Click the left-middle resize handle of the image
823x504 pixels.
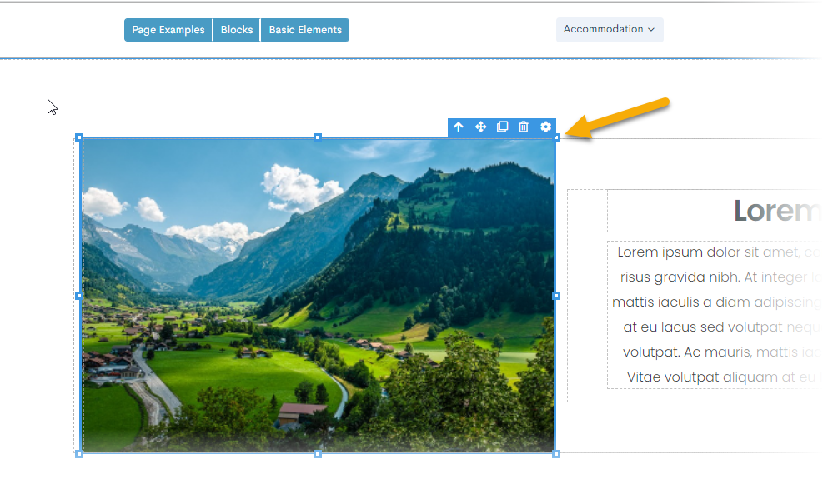pos(79,296)
